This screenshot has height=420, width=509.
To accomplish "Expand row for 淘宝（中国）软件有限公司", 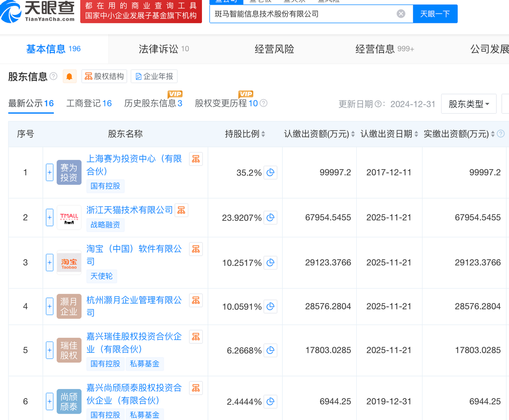I will pyautogui.click(x=50, y=263).
